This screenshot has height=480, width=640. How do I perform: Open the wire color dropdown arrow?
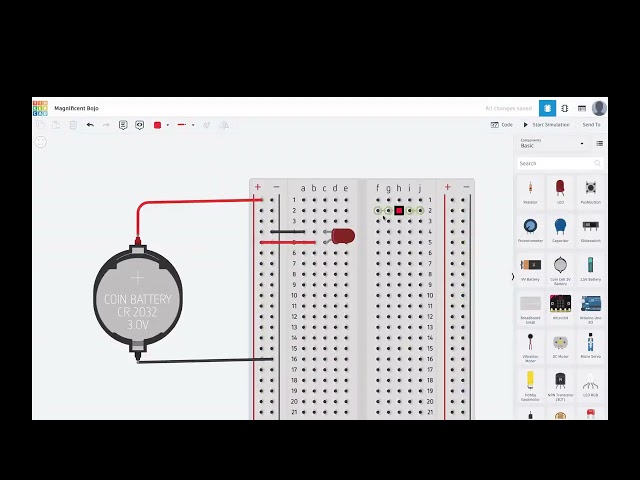(x=168, y=125)
